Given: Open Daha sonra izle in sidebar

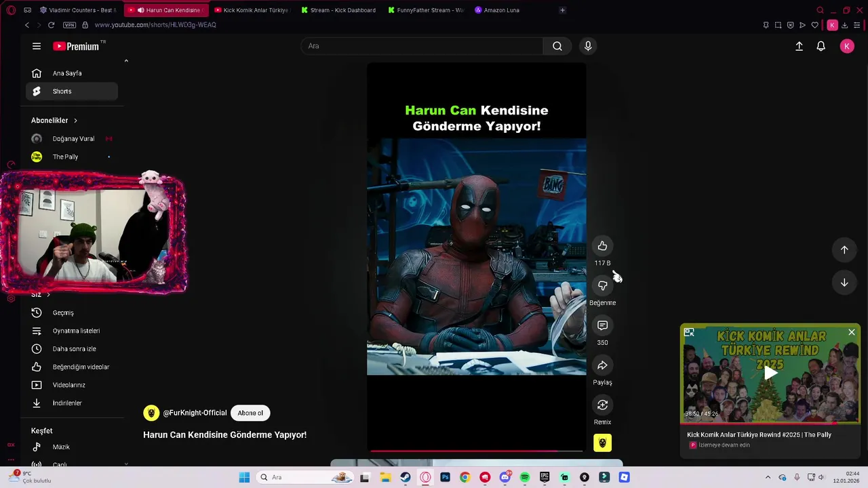Looking at the screenshot, I should tap(72, 349).
